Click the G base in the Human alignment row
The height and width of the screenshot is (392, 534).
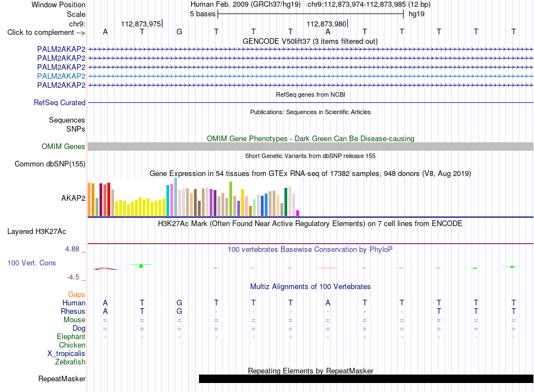(179, 303)
